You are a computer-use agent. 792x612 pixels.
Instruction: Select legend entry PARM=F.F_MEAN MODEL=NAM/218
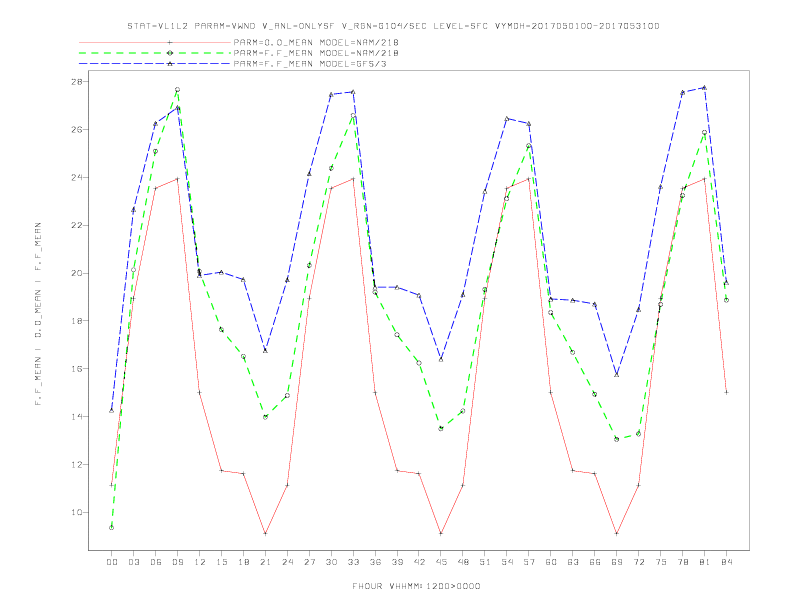coord(316,53)
